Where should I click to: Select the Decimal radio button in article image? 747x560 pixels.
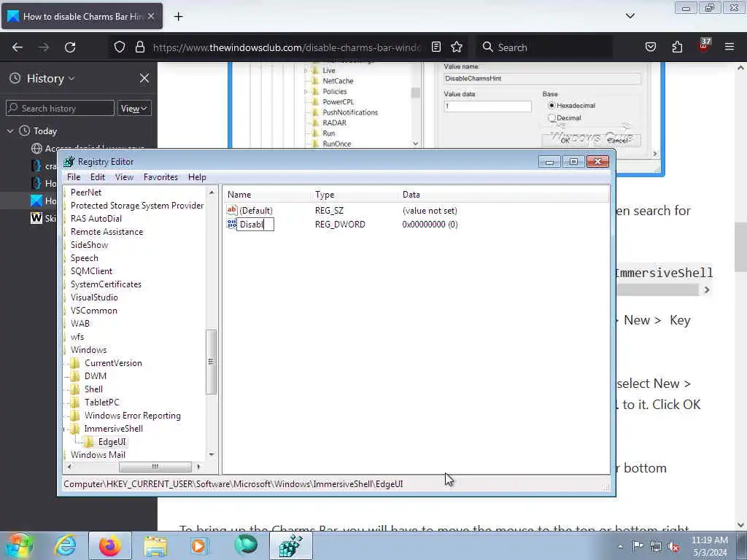point(551,117)
